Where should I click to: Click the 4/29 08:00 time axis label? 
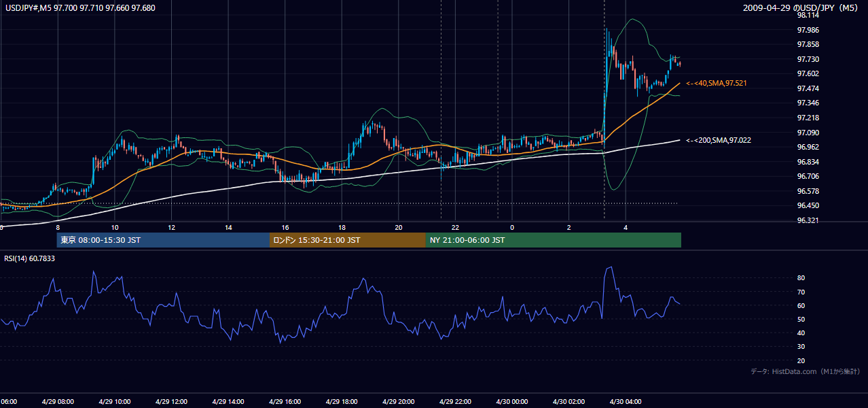point(58,402)
